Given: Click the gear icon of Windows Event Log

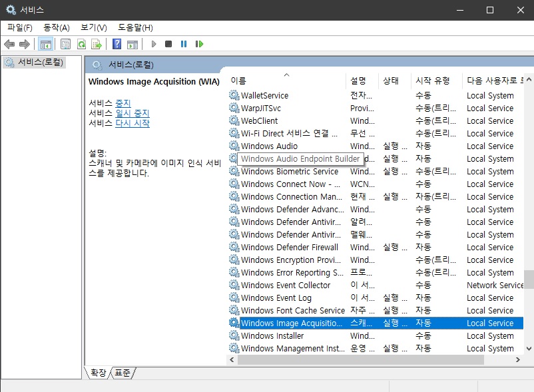Looking at the screenshot, I should pos(234,297).
